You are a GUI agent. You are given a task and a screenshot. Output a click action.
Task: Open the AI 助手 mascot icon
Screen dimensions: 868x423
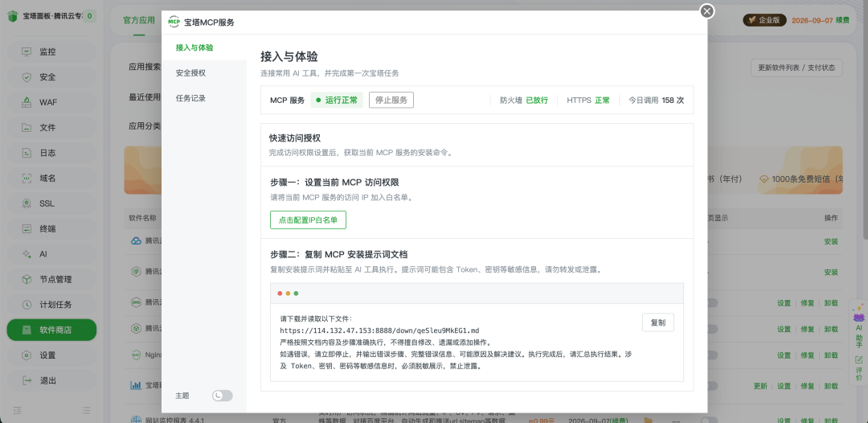858,315
